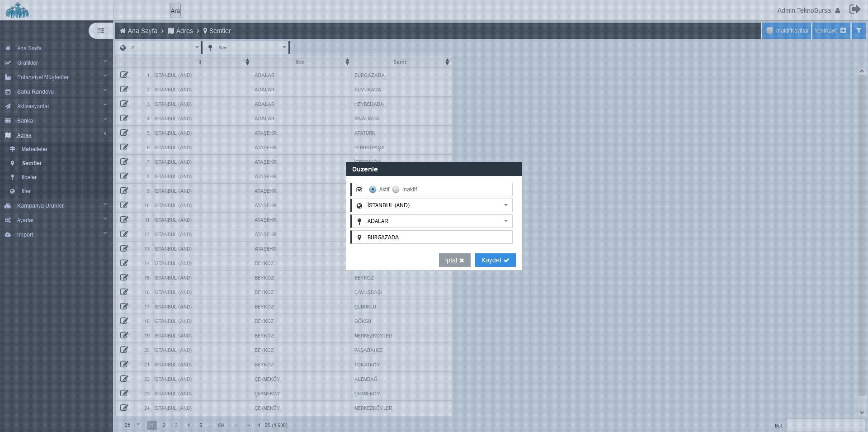Screen dimensions: 868x432
Task: Toggle the sidebar hamburger menu icon
Action: pos(101,31)
